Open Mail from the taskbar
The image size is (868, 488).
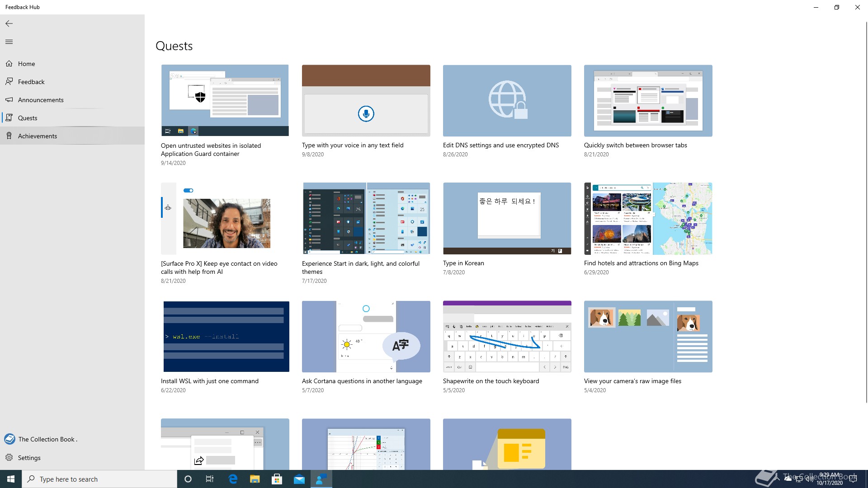click(299, 479)
